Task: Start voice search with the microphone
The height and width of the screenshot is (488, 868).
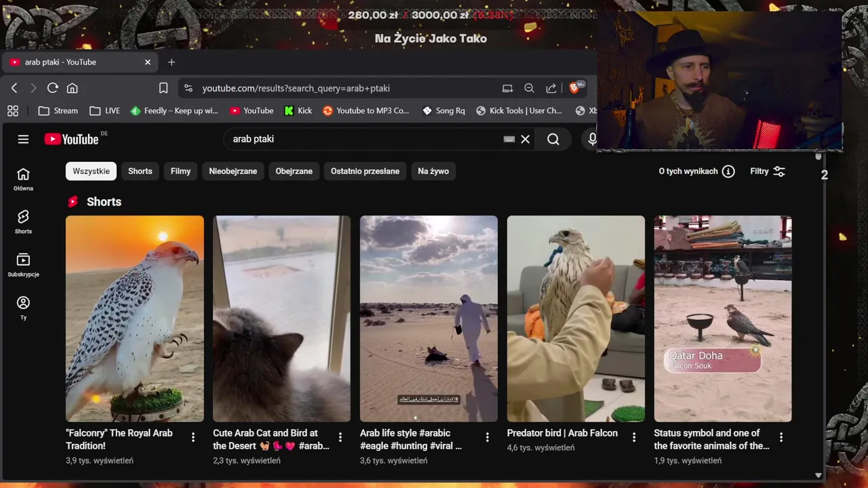Action: (592, 139)
